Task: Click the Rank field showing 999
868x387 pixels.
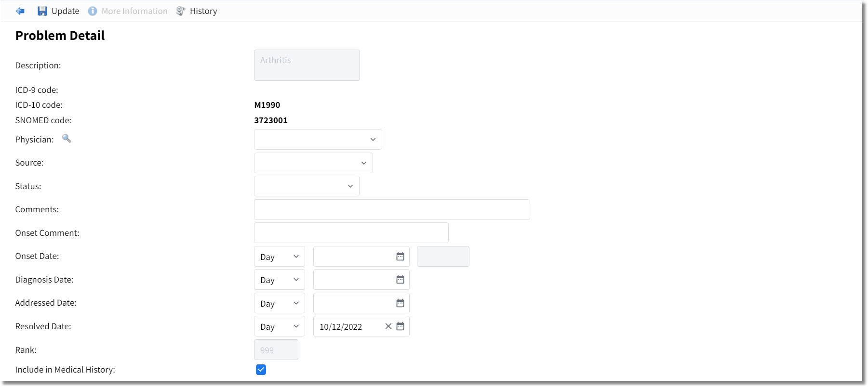Action: click(276, 350)
